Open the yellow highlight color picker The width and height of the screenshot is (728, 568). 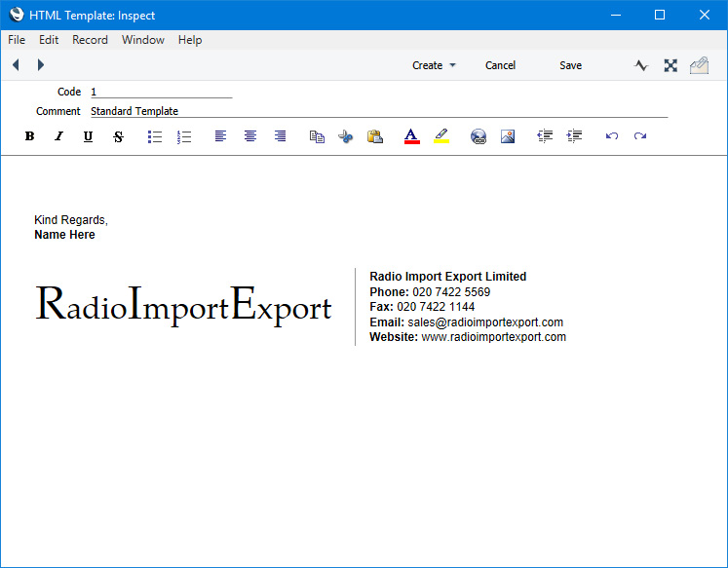coord(441,136)
